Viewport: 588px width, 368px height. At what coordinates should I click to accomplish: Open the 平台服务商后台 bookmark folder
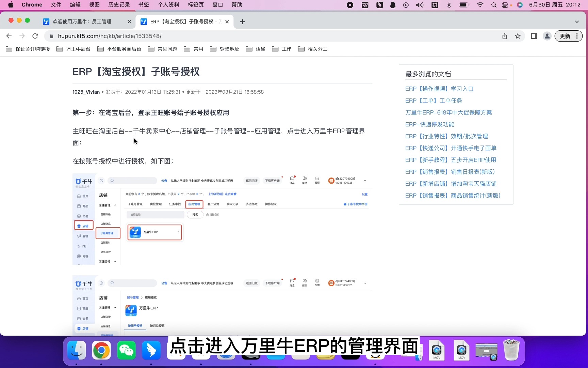[x=119, y=49]
